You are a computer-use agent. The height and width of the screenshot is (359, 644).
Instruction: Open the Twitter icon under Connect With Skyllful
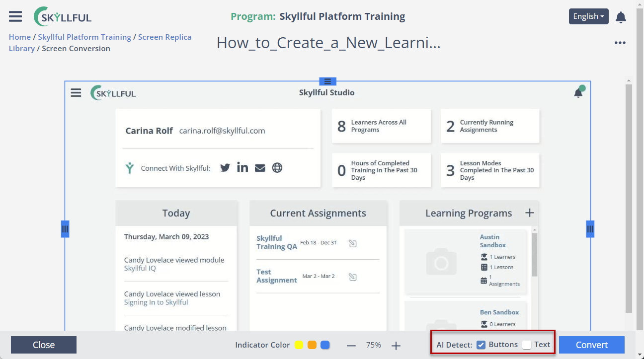(225, 168)
